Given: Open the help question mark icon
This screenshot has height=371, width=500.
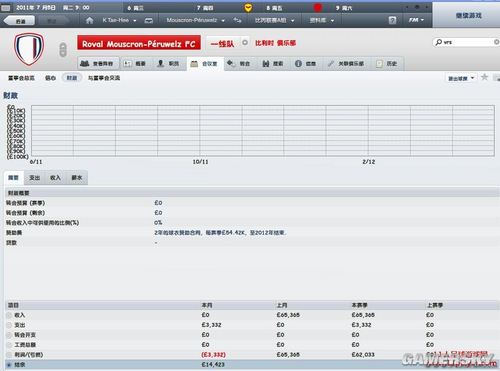Looking at the screenshot, I should click(392, 20).
